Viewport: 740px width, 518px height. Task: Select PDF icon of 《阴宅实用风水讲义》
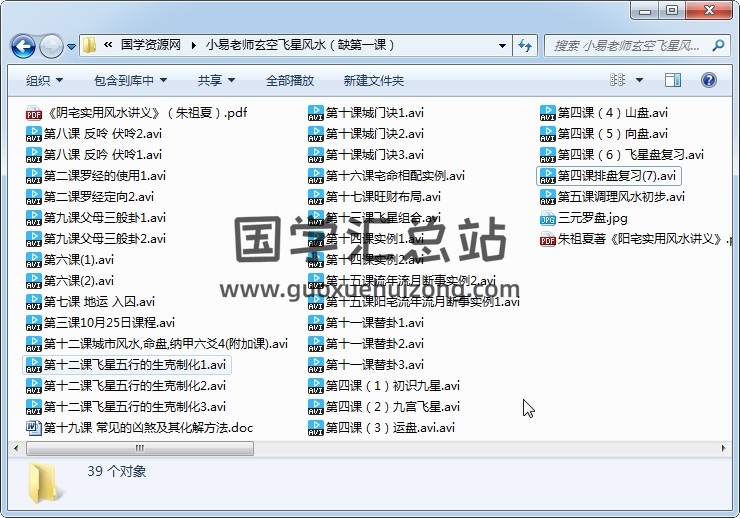pos(34,113)
